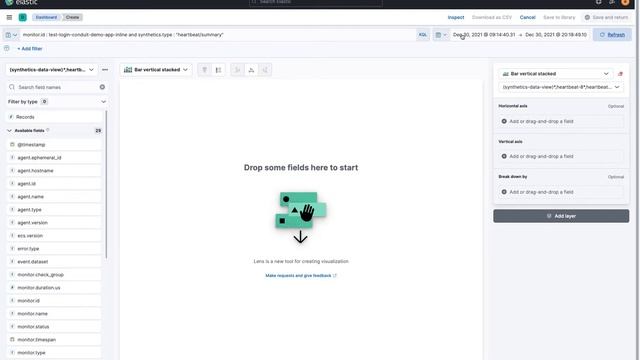Click the visual options brush icon in toolbar
This screenshot has height=360, width=640.
point(204,70)
